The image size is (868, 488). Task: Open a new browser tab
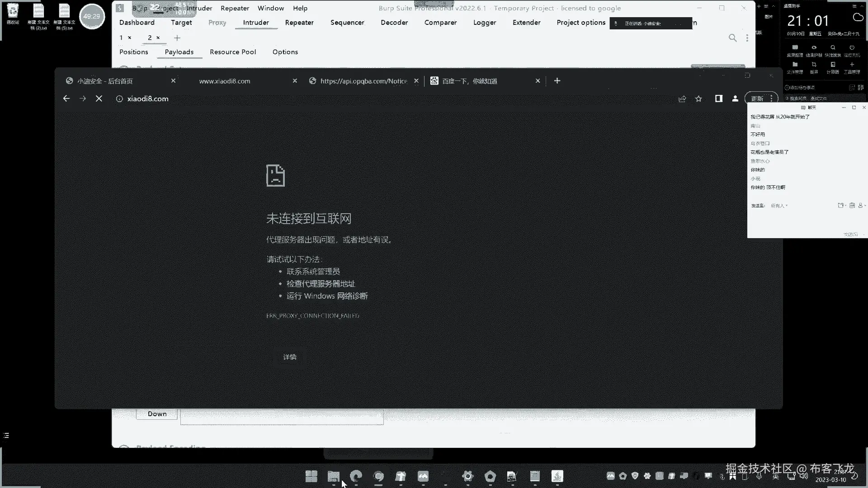click(x=557, y=80)
